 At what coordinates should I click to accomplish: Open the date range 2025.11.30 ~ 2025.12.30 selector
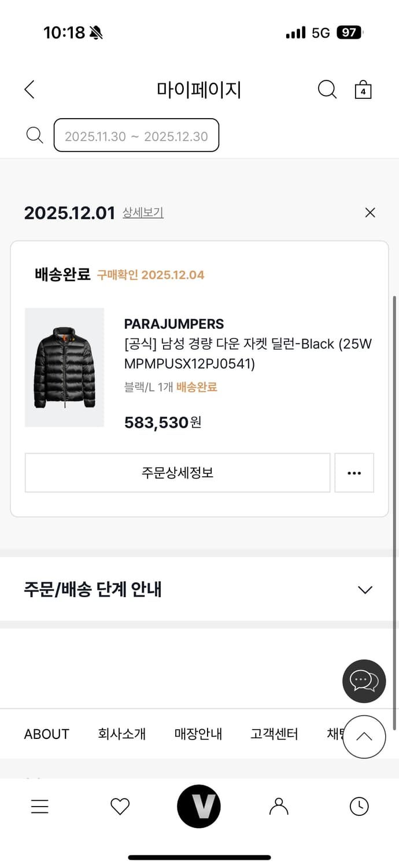click(136, 135)
